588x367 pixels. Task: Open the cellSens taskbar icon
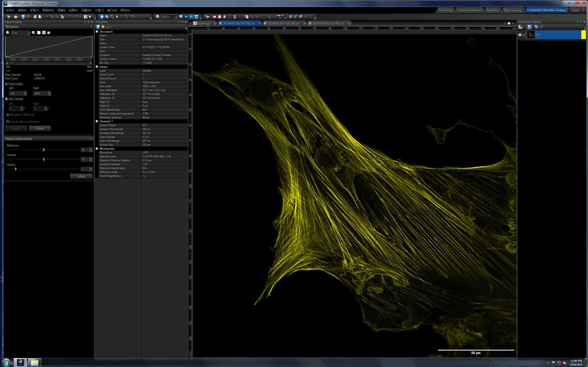click(20, 362)
